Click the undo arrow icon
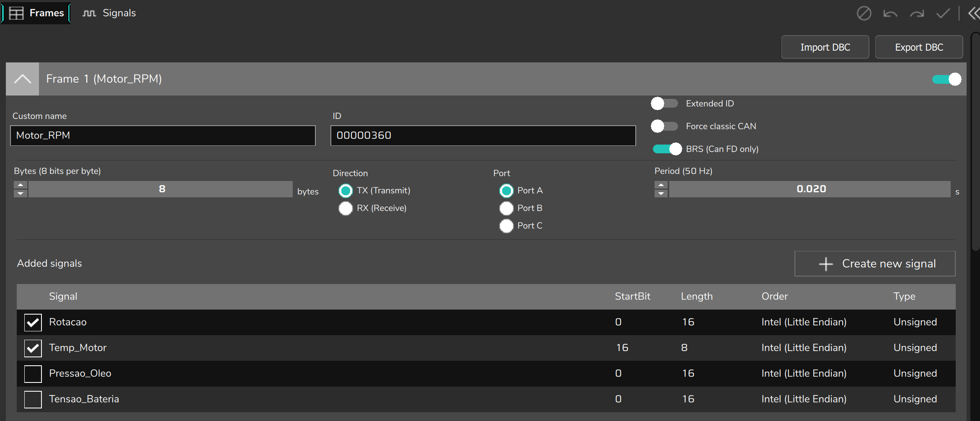This screenshot has height=421, width=980. 890,13
